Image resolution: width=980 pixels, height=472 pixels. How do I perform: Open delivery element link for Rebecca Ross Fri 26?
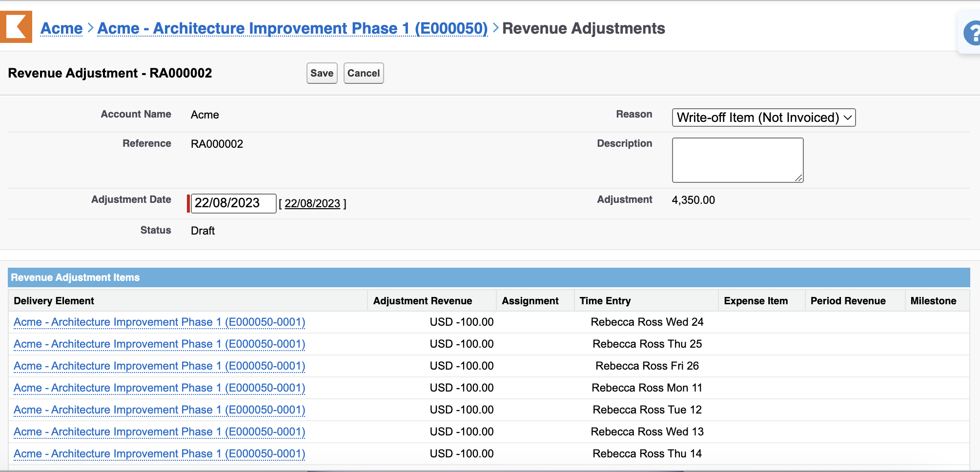(159, 366)
